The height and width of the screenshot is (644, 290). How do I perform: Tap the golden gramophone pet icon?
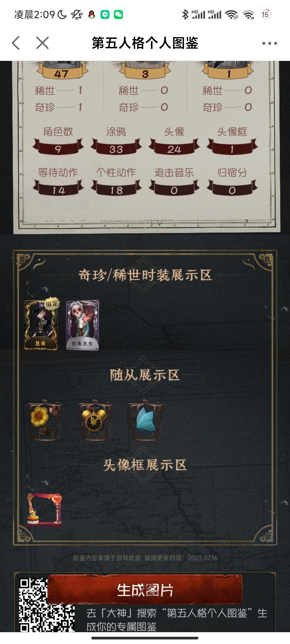pos(44,420)
